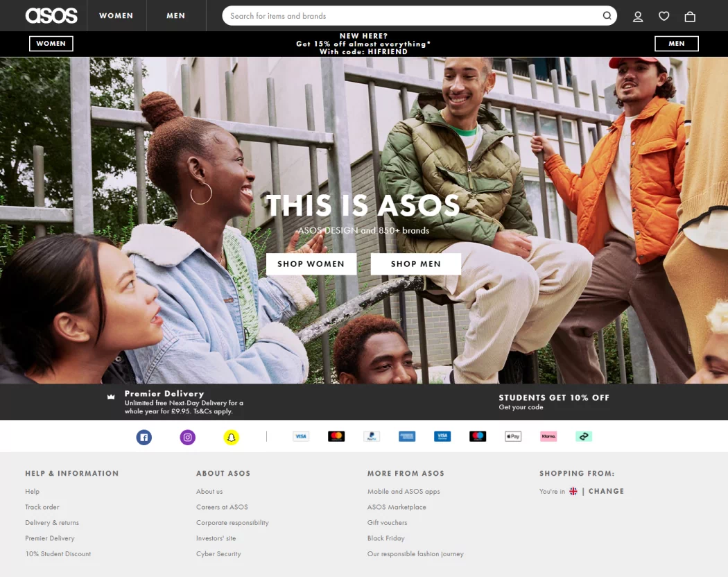Open Premier Delivery footer link
This screenshot has height=577, width=728.
(50, 538)
